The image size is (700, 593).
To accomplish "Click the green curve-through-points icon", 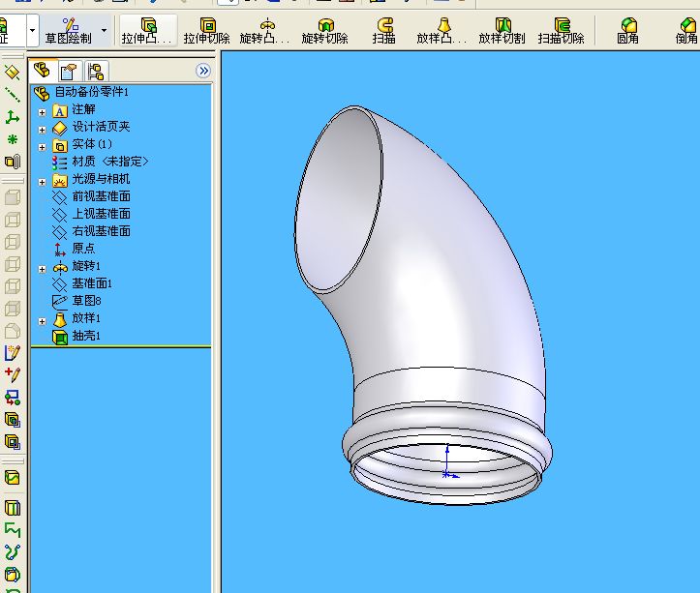I will [12, 552].
